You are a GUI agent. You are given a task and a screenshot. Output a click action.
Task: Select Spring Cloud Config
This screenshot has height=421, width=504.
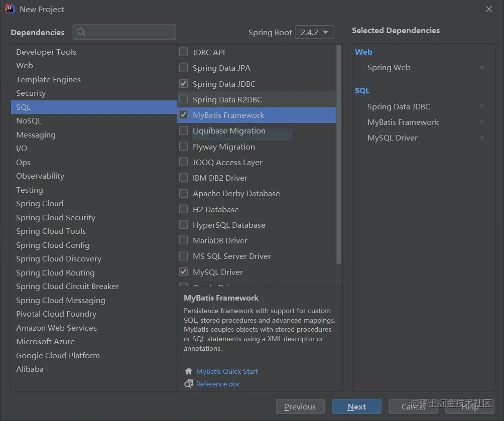coord(93,245)
